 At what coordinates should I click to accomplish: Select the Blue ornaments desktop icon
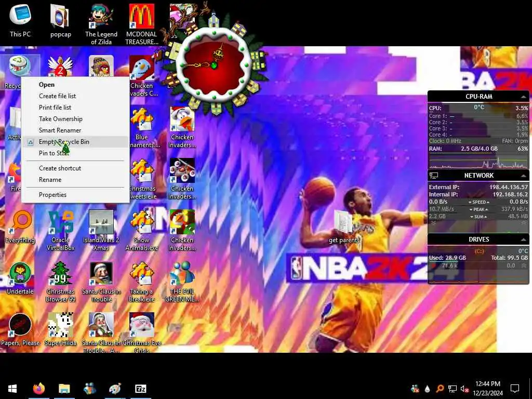142,128
